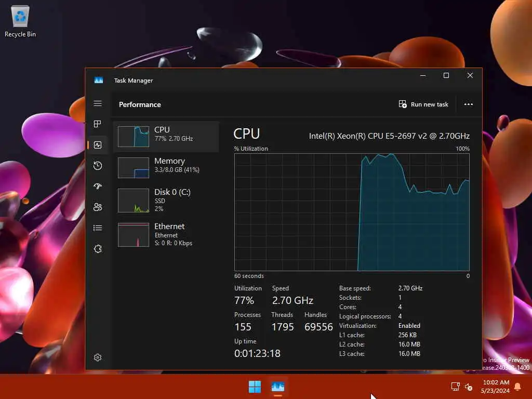Click the Intel Xeon CPU model name
This screenshot has height=399, width=532.
389,136
